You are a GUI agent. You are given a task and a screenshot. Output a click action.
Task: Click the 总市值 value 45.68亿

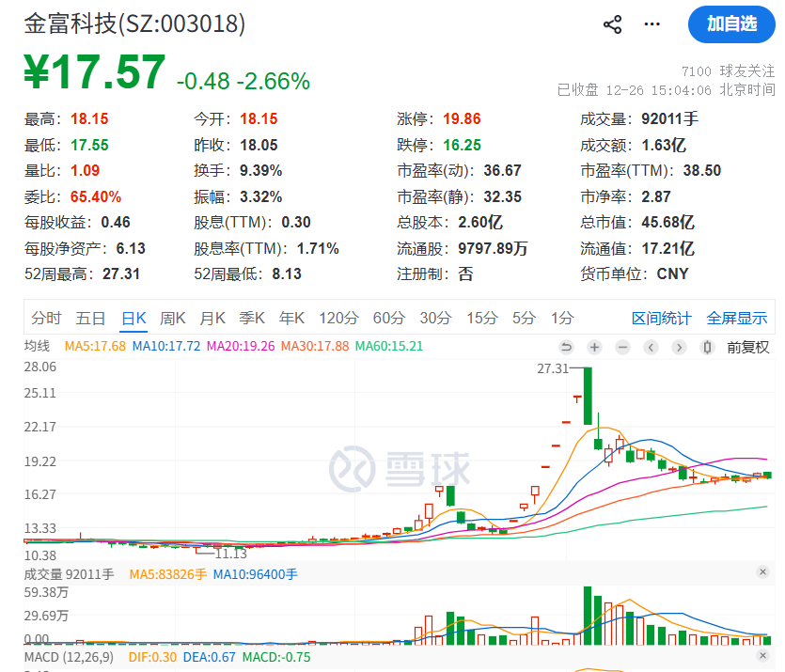click(x=667, y=222)
